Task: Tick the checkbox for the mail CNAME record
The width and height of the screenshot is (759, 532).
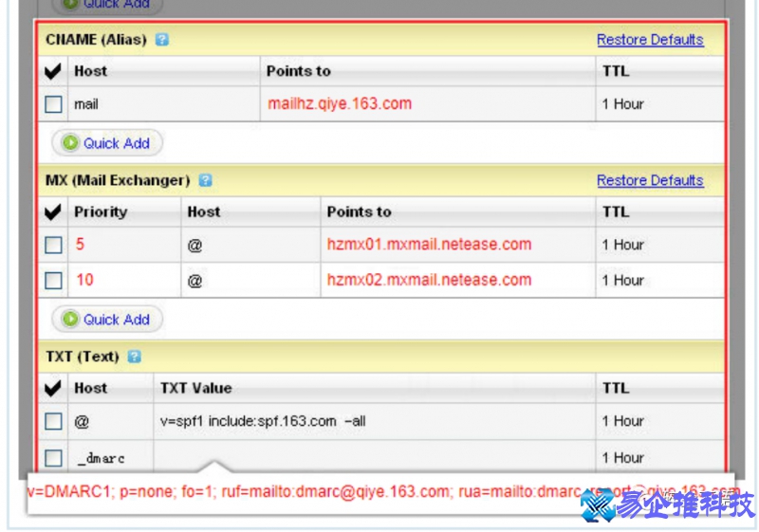Action: [x=54, y=104]
